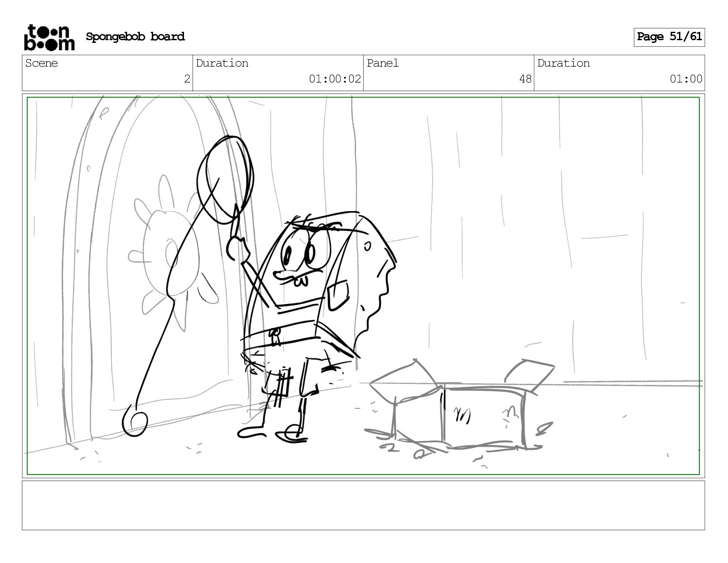Click the "Scene" header label

click(41, 63)
